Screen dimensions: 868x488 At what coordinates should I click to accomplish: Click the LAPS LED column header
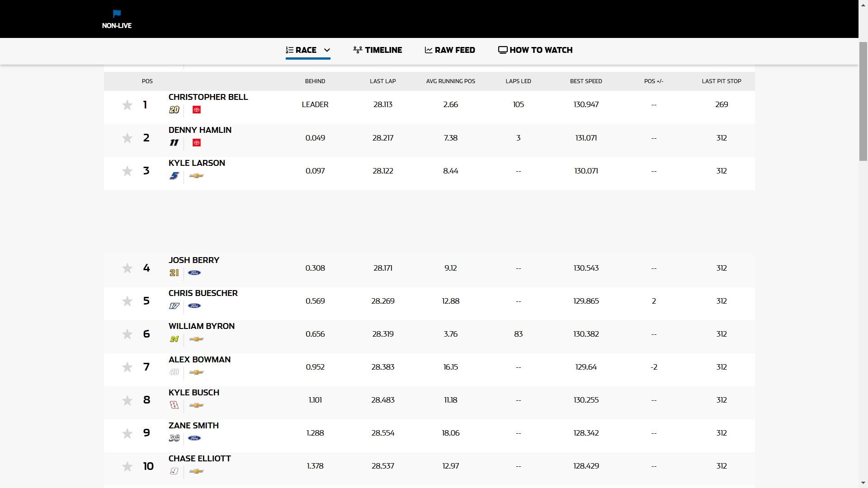coord(519,81)
